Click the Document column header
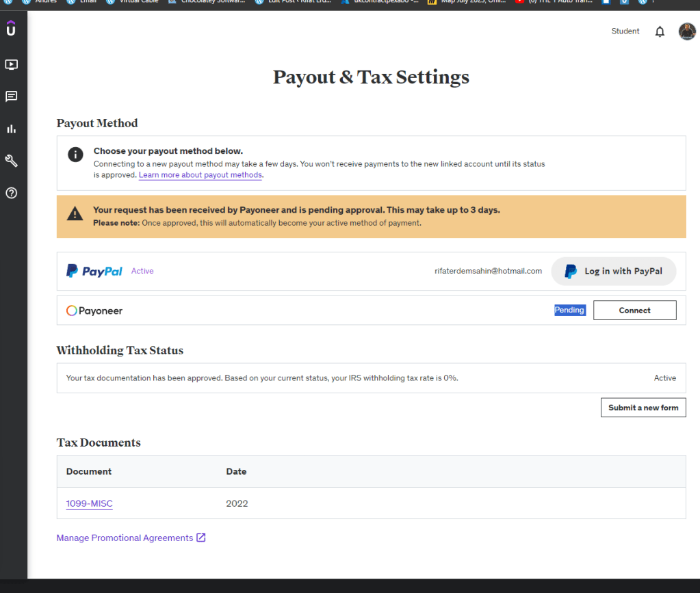The height and width of the screenshot is (593, 700). pyautogui.click(x=89, y=471)
